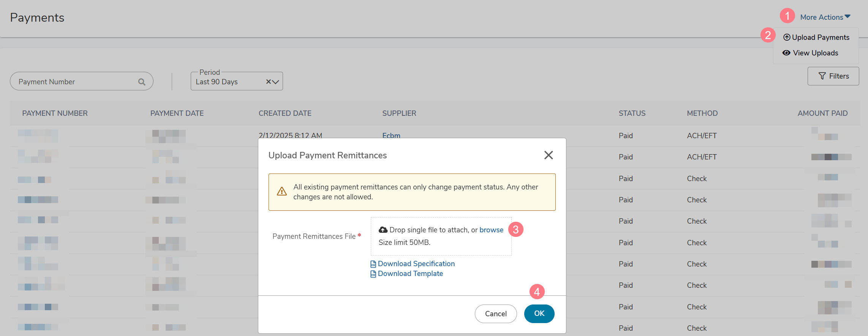Click the Download Specification file icon
Screen dimensions: 868x336
click(x=373, y=264)
